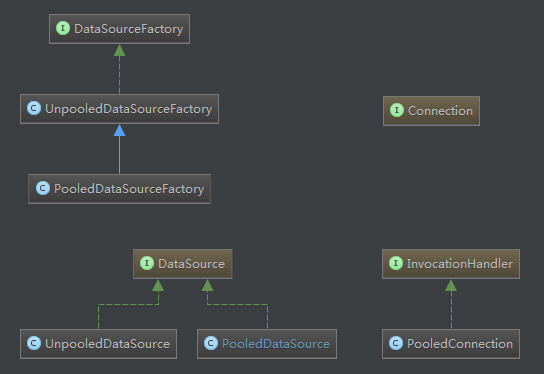Screen dimensions: 544x374
Task: Click the class icon on PooledDataSourceFactory
Action: (43, 188)
